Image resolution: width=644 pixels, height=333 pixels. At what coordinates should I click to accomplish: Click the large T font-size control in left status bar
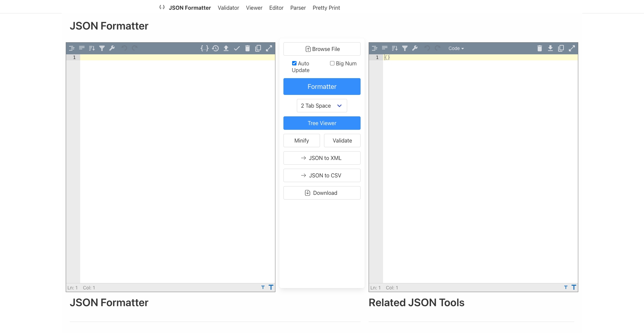pyautogui.click(x=271, y=287)
